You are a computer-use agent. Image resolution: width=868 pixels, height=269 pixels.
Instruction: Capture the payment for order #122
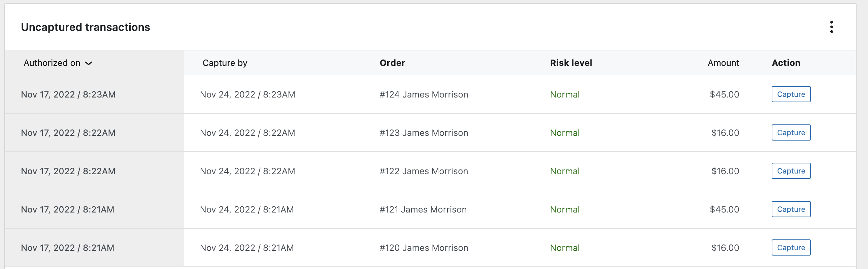coord(791,171)
